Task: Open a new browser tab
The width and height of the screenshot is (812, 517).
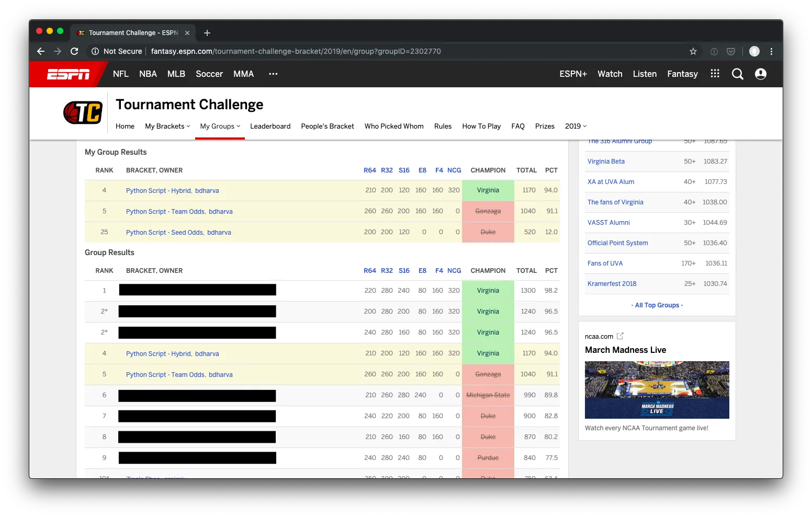Action: 207,33
